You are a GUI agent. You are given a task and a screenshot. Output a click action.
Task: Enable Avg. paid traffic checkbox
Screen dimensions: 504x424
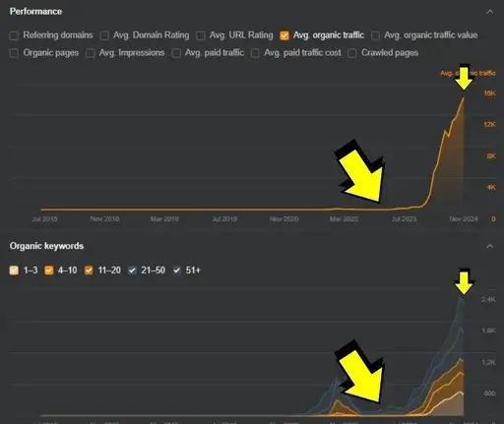(176, 53)
